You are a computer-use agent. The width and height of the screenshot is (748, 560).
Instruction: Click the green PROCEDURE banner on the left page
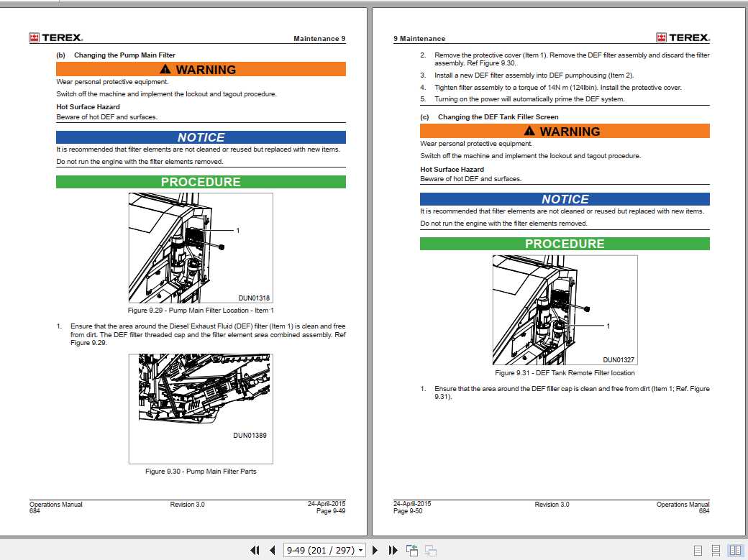(201, 182)
